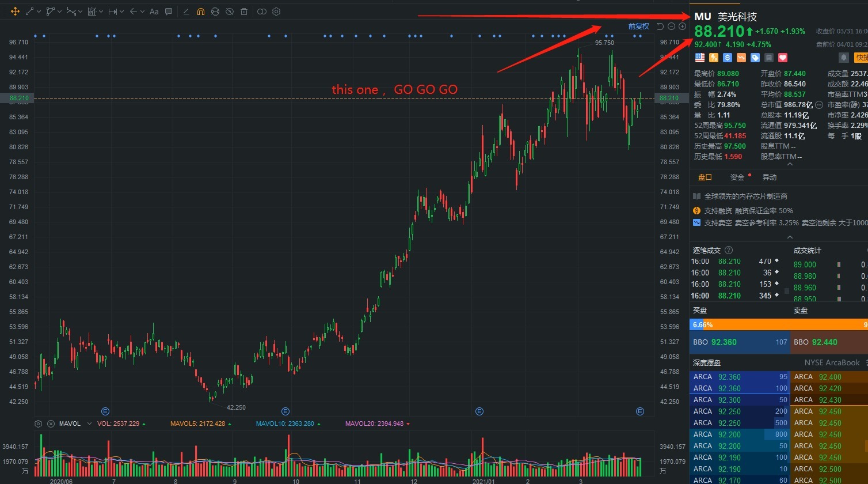Click the US flag market icon

pos(700,58)
